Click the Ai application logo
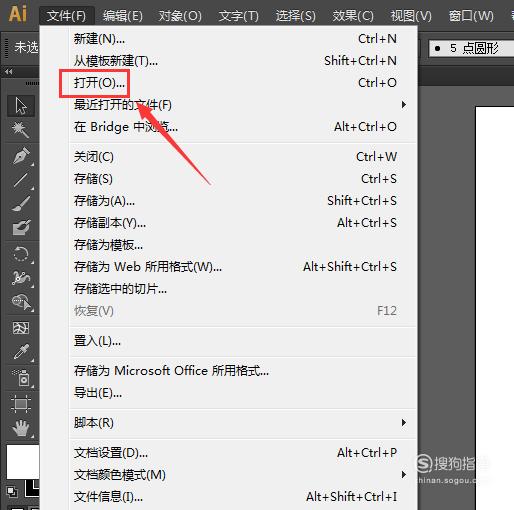 click(17, 14)
